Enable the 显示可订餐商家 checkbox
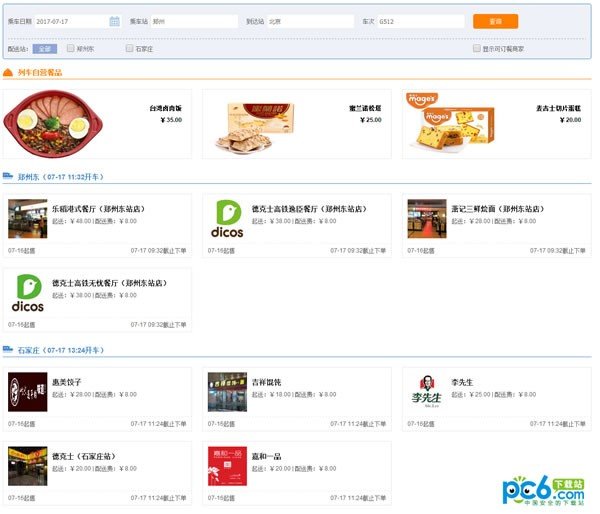The height and width of the screenshot is (514, 600). (477, 48)
